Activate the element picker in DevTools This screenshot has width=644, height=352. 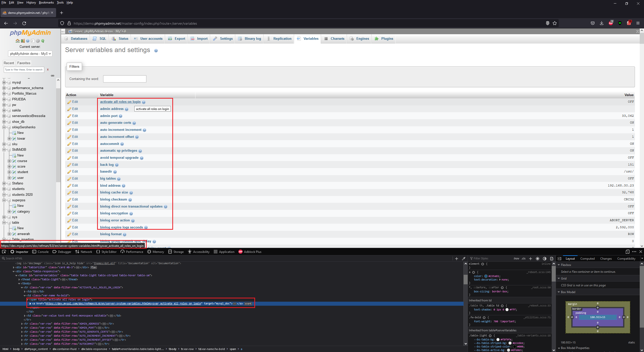(4, 252)
